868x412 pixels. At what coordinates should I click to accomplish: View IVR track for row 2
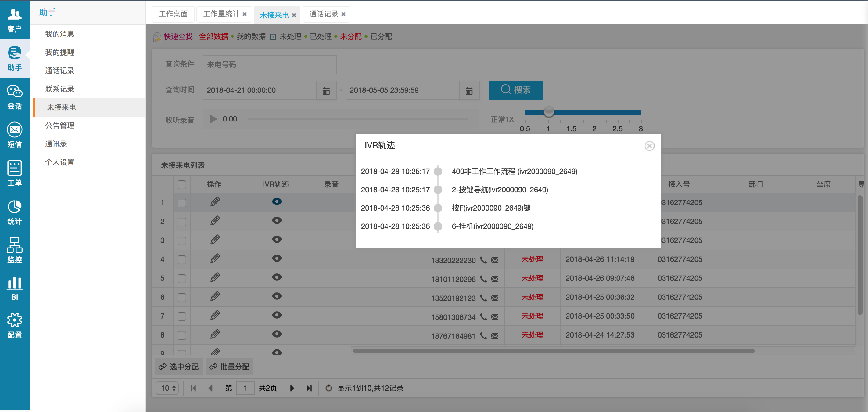[277, 221]
